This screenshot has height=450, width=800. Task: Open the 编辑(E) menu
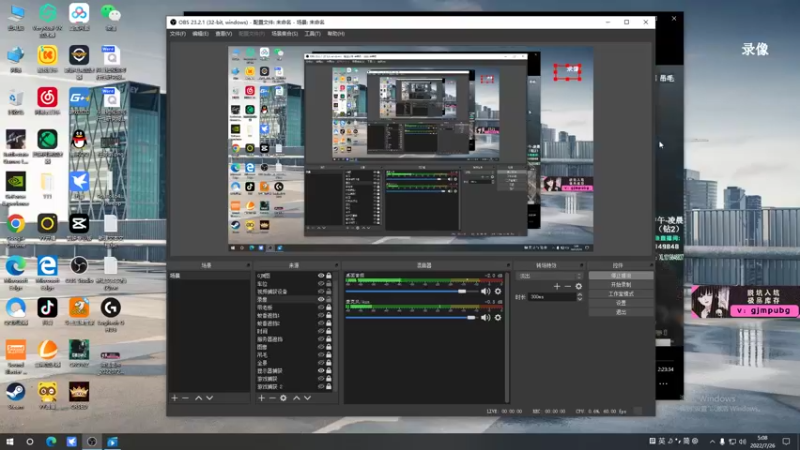pyautogui.click(x=200, y=34)
